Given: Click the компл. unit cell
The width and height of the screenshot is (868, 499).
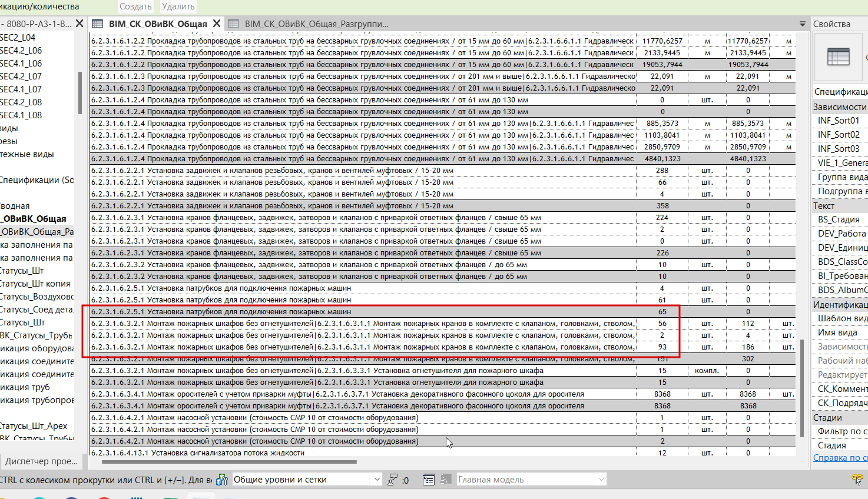Looking at the screenshot, I should 707,370.
